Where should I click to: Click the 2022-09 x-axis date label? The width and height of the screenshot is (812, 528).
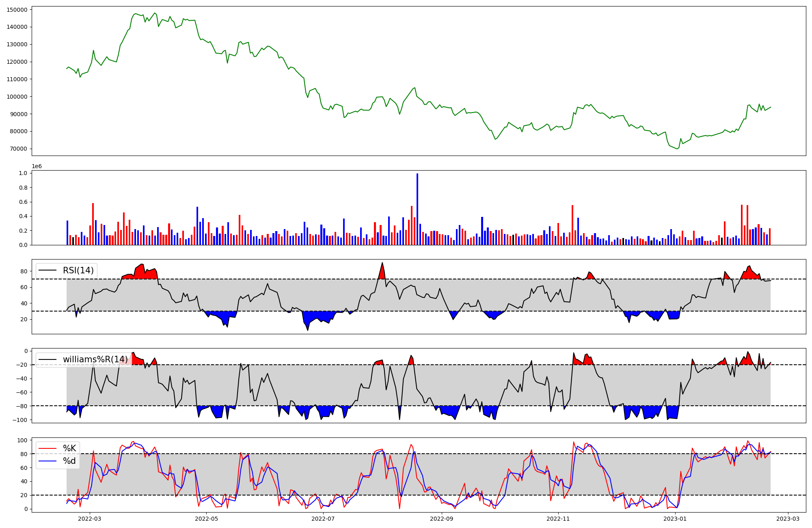(441, 519)
